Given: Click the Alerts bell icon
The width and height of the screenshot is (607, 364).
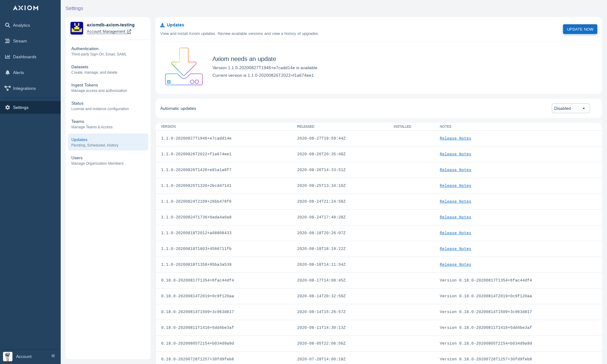Looking at the screenshot, I should click(x=8, y=72).
